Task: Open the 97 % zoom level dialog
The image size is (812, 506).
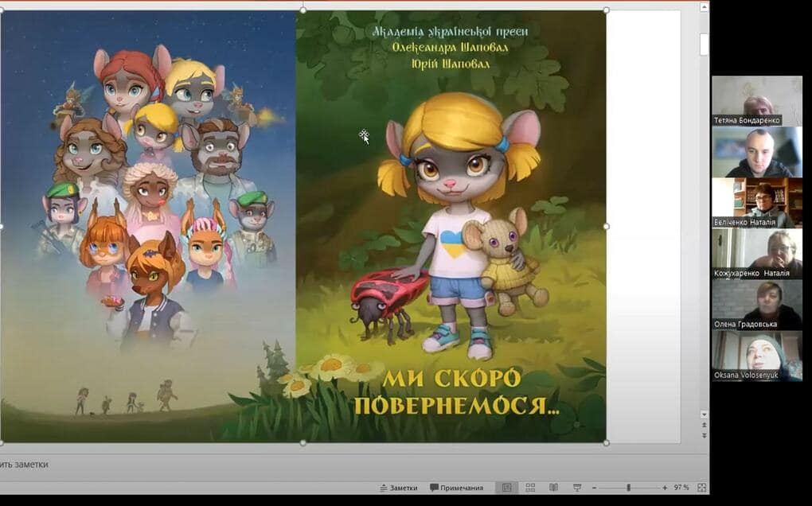Action: tap(681, 488)
